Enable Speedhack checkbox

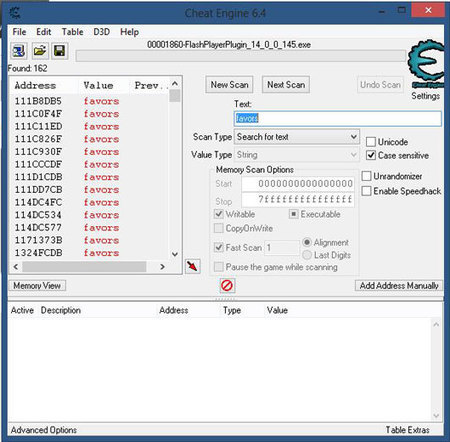click(x=366, y=191)
